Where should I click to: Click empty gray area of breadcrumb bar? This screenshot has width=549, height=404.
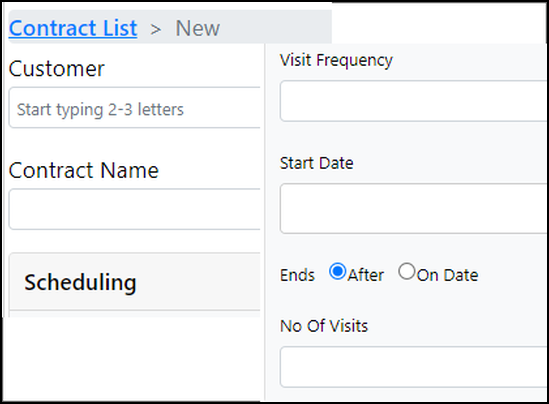(277, 27)
